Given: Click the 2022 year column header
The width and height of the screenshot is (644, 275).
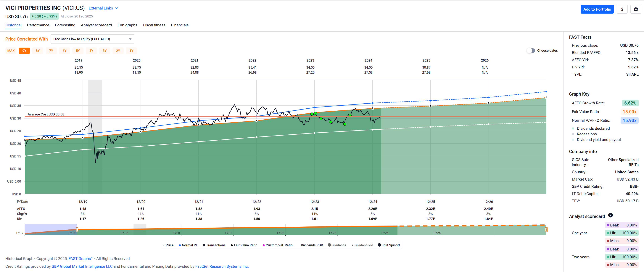Looking at the screenshot, I should pos(252,60).
